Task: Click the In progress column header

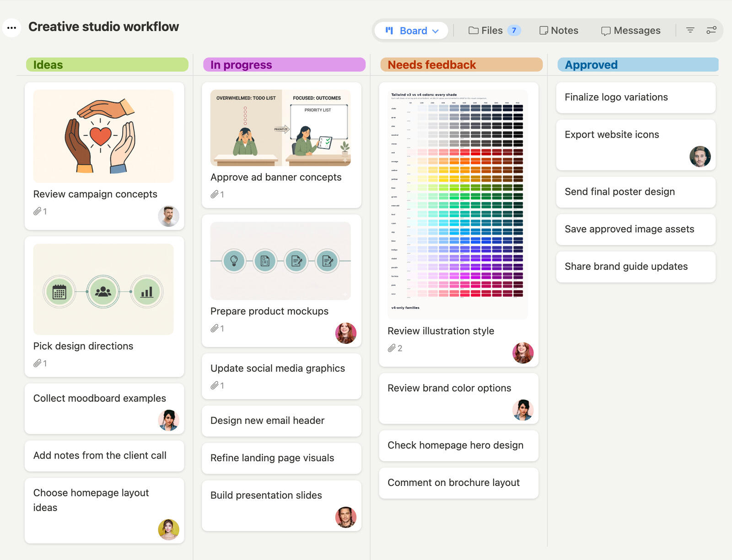Action: click(284, 64)
